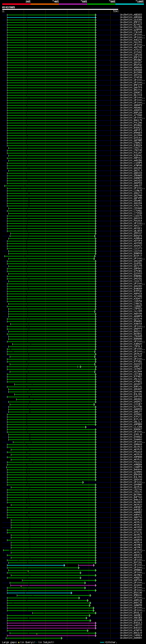Select hit label UniRef100_O74538
Image resolution: width=146 pixels, height=644 pixels.
point(131,77)
